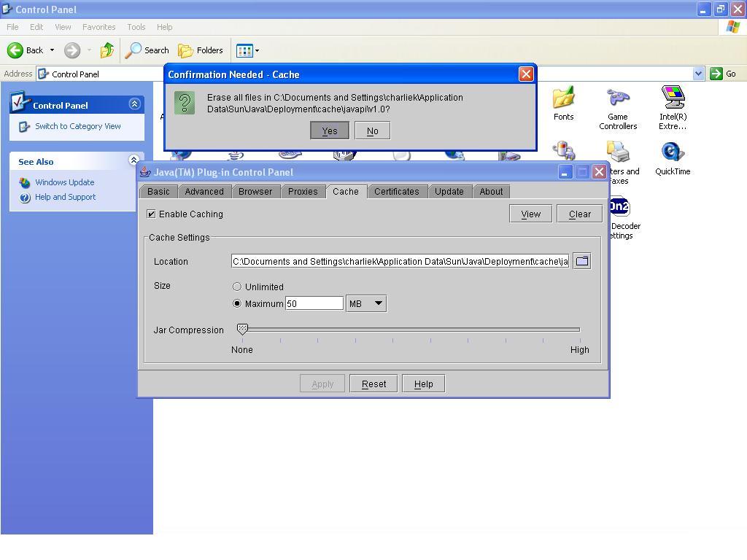The height and width of the screenshot is (560, 747).
Task: Open the Fonts folder icon
Action: pyautogui.click(x=563, y=99)
